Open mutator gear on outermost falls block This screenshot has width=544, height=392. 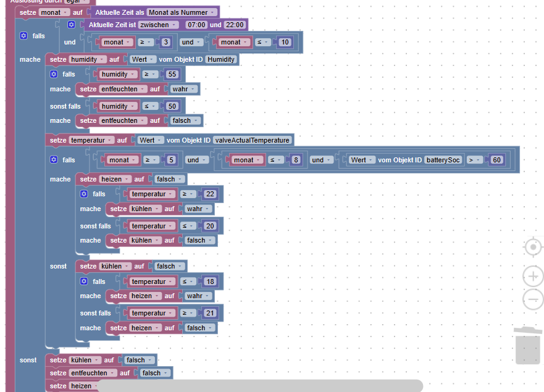coord(23,36)
